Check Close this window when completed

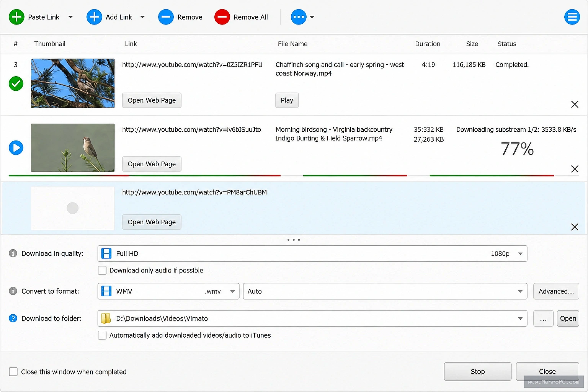[13, 372]
